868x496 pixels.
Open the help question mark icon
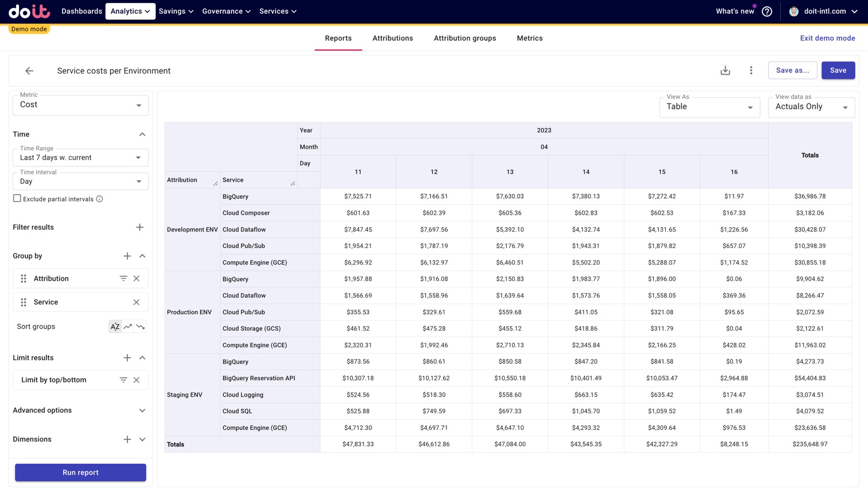(767, 11)
